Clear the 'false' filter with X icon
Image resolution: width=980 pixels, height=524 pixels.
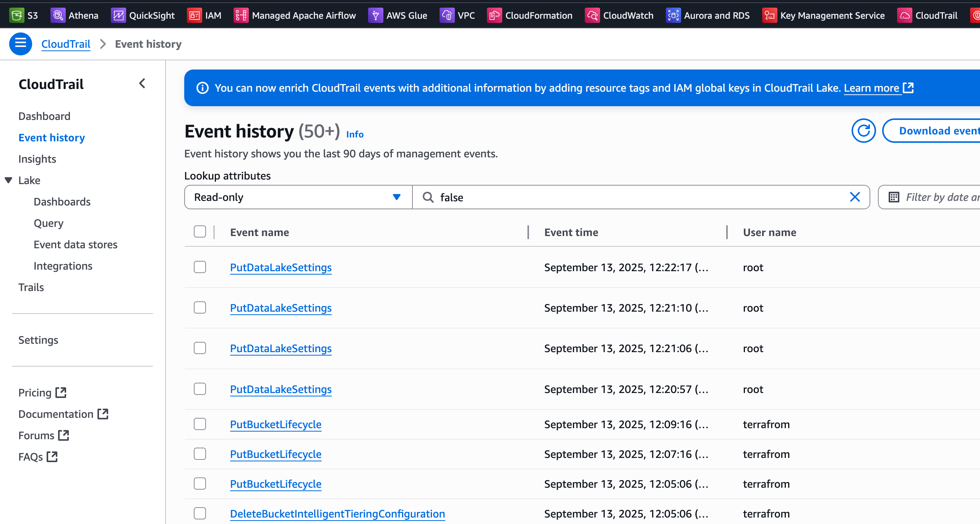click(855, 197)
